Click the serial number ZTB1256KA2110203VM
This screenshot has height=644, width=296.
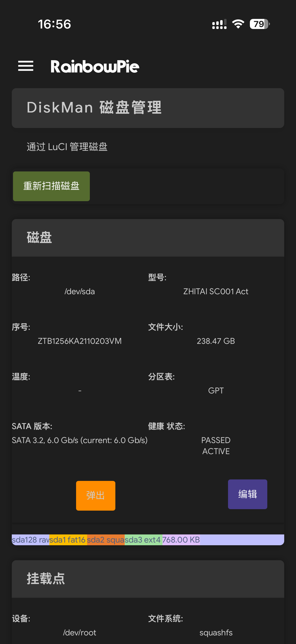(x=80, y=341)
